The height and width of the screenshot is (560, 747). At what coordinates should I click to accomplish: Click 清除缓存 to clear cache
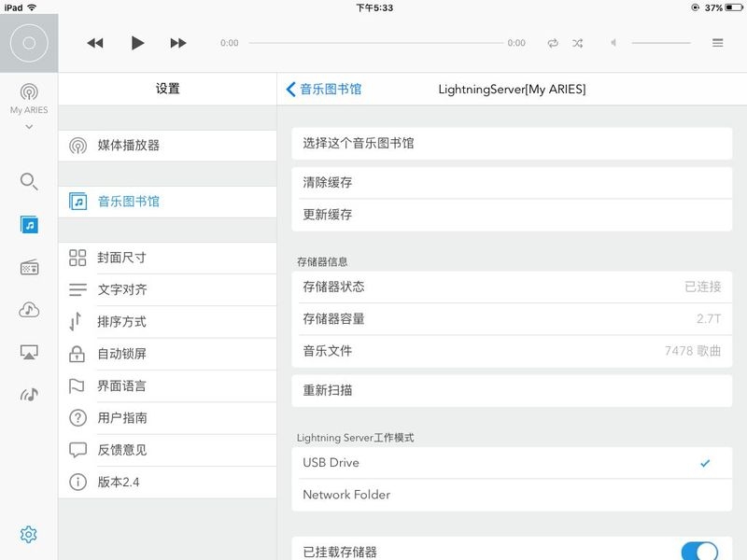[x=512, y=182]
